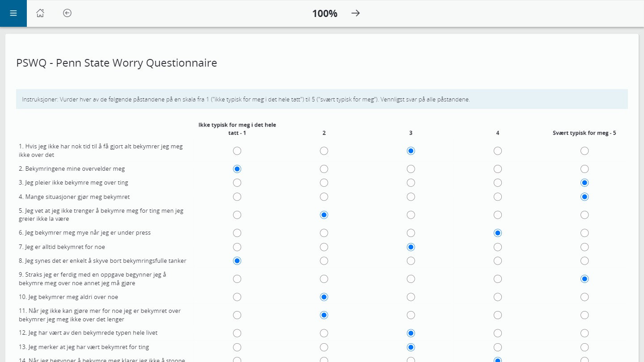Pick rating 5 for question 9
The image size is (644, 362).
585,278
